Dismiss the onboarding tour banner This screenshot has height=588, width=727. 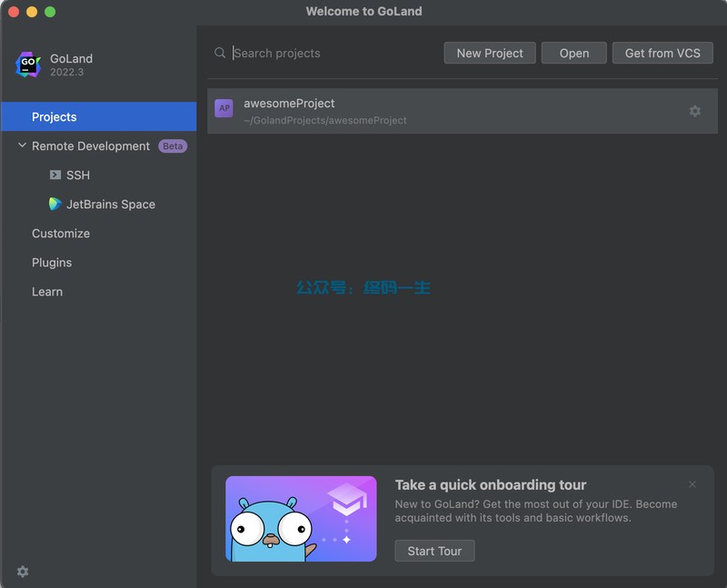pos(692,484)
